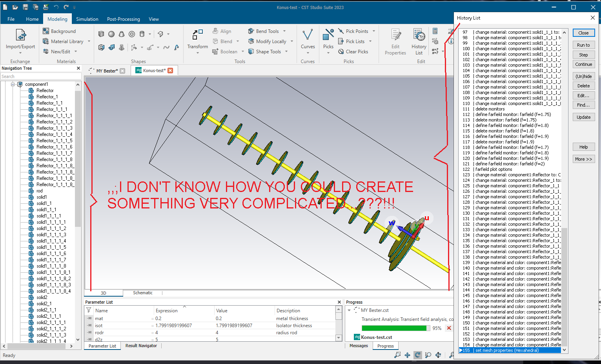Select Reflector_1_1_1_5 in Navigation Tree
The image size is (601, 364).
(x=54, y=141)
